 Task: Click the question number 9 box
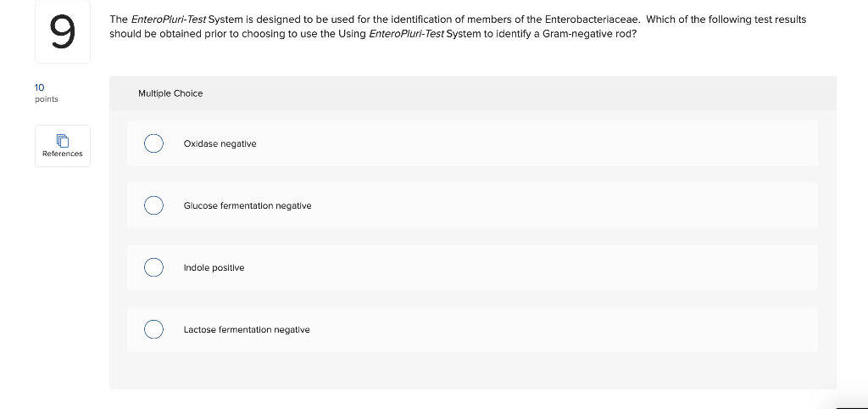pyautogui.click(x=63, y=31)
